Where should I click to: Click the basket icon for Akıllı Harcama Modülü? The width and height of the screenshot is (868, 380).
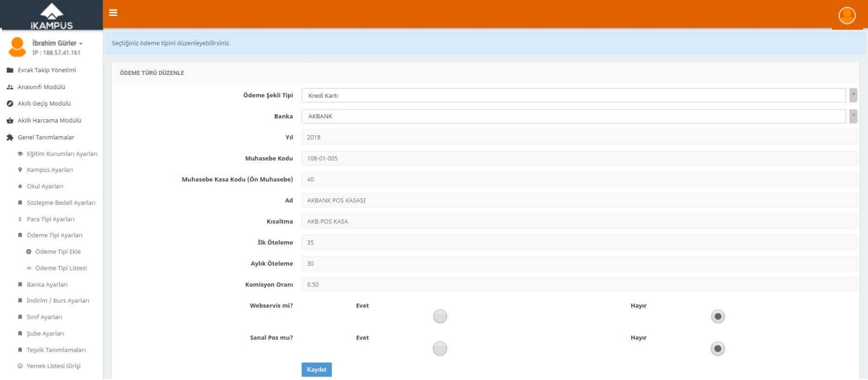tap(10, 121)
